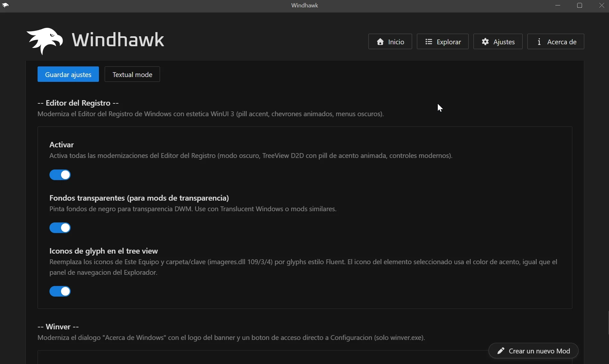Click the description starting "Pinta fondos de negro"
Screen dimensions: 609x364
coord(193,209)
